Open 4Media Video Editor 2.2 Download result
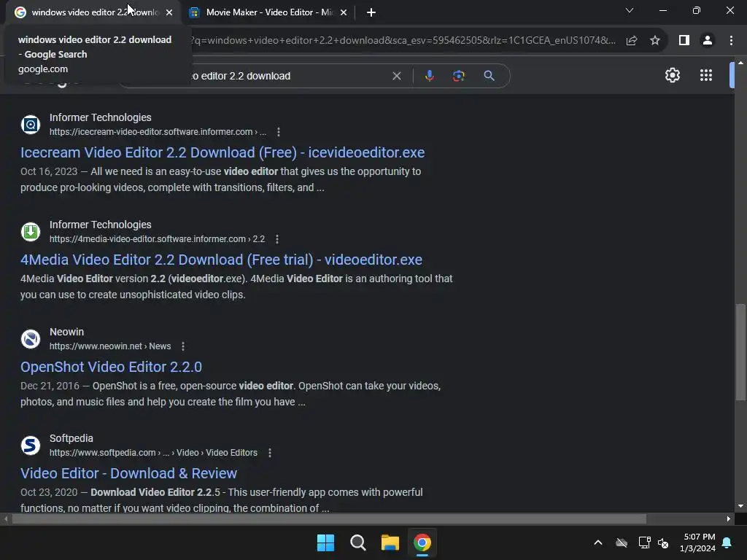 click(221, 260)
